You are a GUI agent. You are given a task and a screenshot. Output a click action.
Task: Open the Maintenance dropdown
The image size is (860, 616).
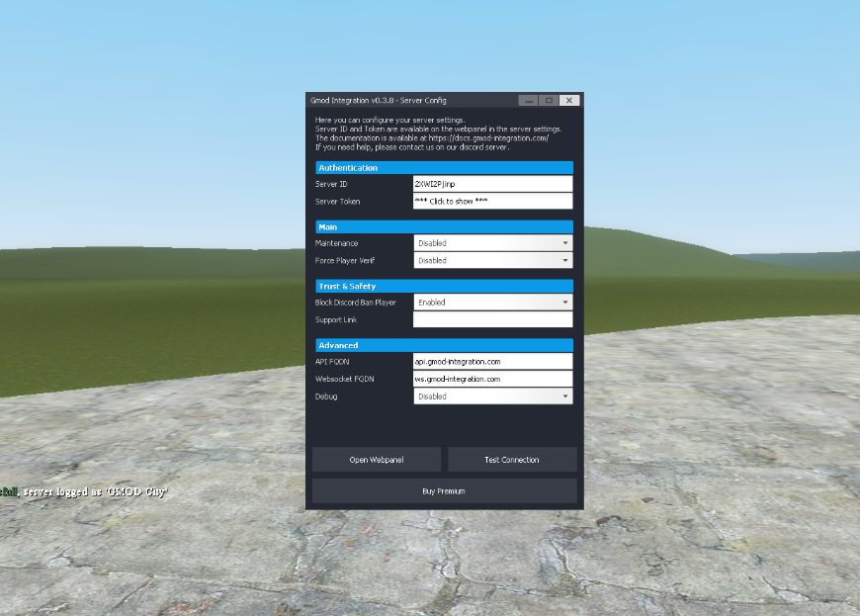pos(492,243)
